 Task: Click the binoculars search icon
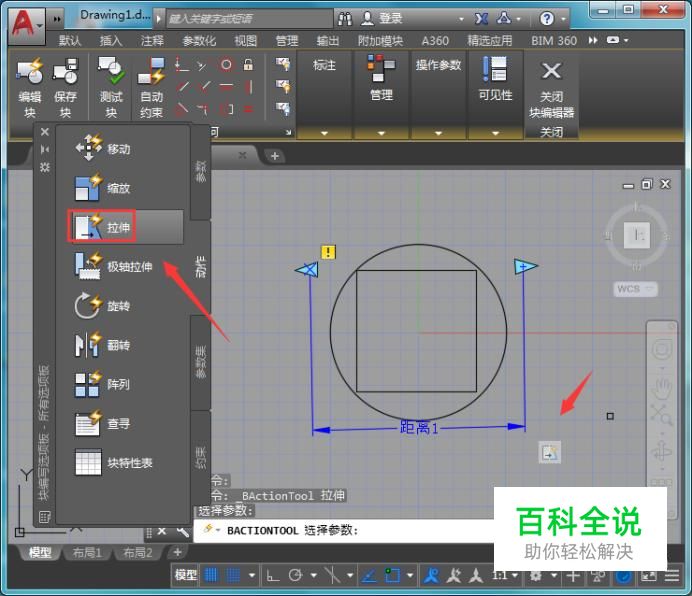pos(345,19)
